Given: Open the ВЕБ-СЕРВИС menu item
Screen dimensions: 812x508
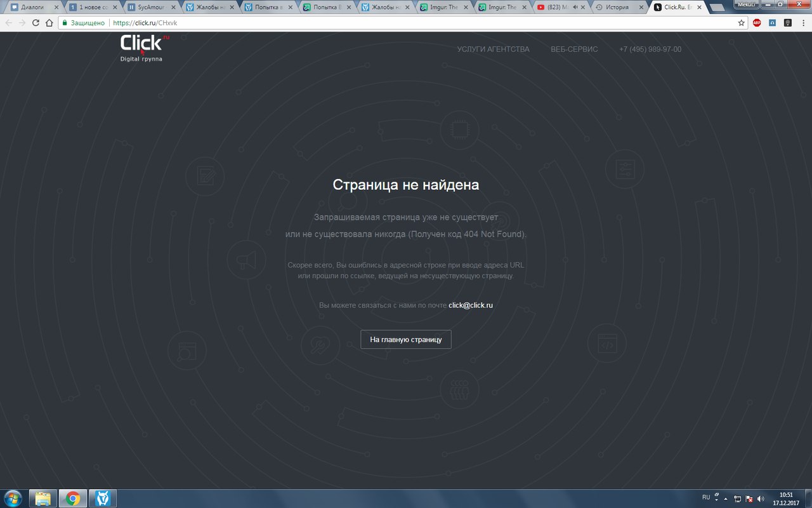Looking at the screenshot, I should coord(574,50).
